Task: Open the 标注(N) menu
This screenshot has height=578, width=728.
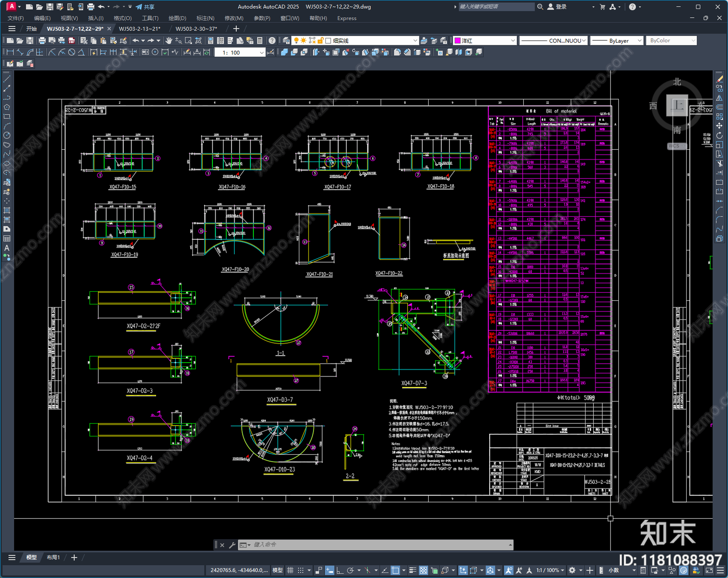Action: [x=205, y=18]
